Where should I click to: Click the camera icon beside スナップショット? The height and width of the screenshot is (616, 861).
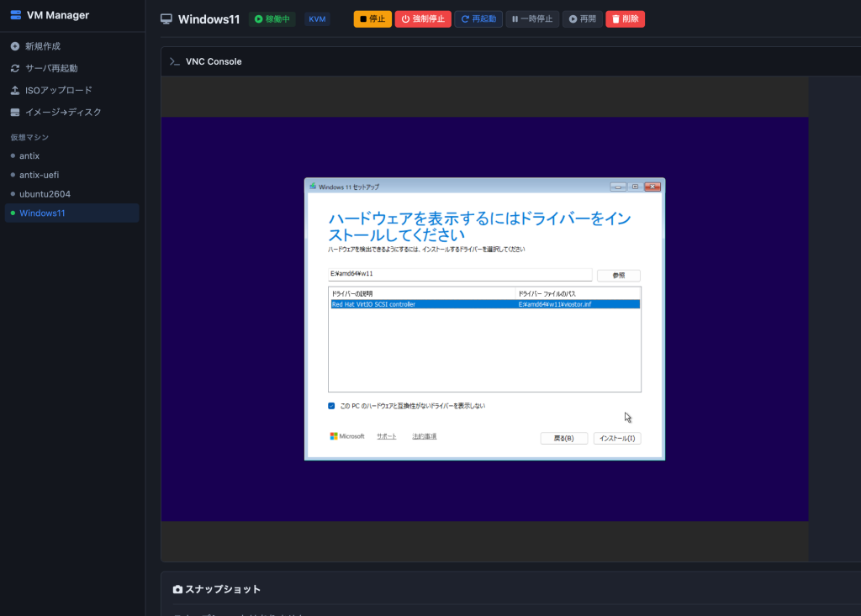tap(177, 589)
